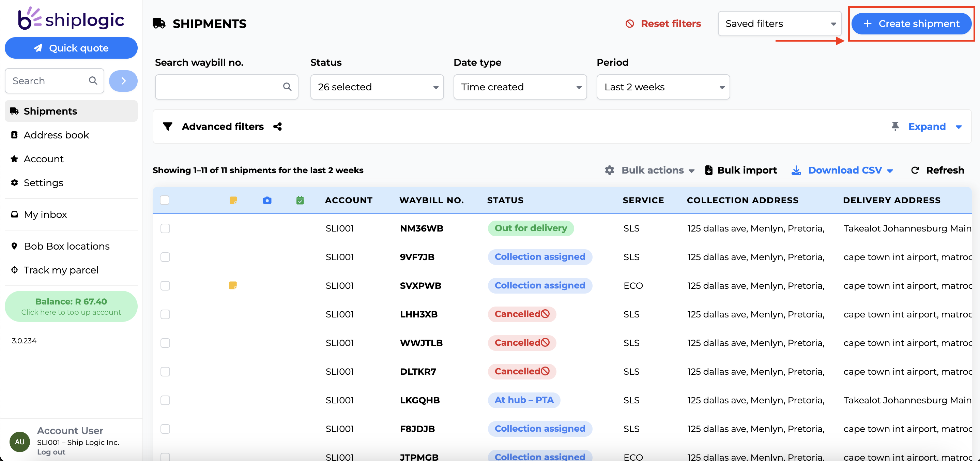
Task: Open Track my parcel in the sidebar
Action: coord(71,270)
